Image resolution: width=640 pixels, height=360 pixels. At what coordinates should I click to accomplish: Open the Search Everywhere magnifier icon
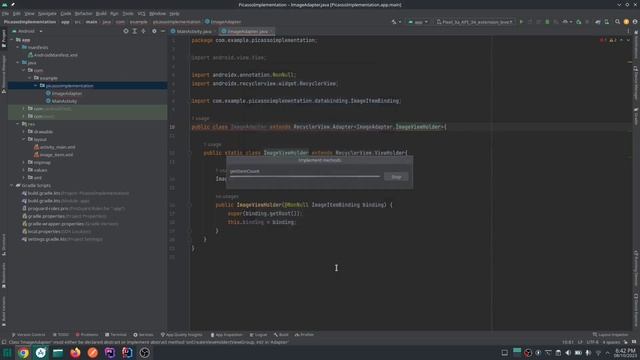point(617,22)
